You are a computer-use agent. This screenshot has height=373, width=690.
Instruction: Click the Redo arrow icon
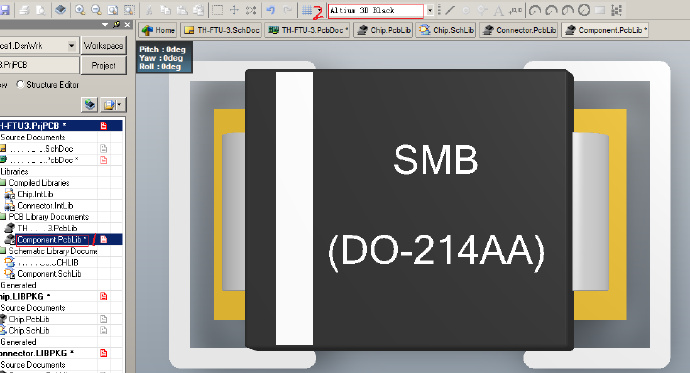[287, 10]
